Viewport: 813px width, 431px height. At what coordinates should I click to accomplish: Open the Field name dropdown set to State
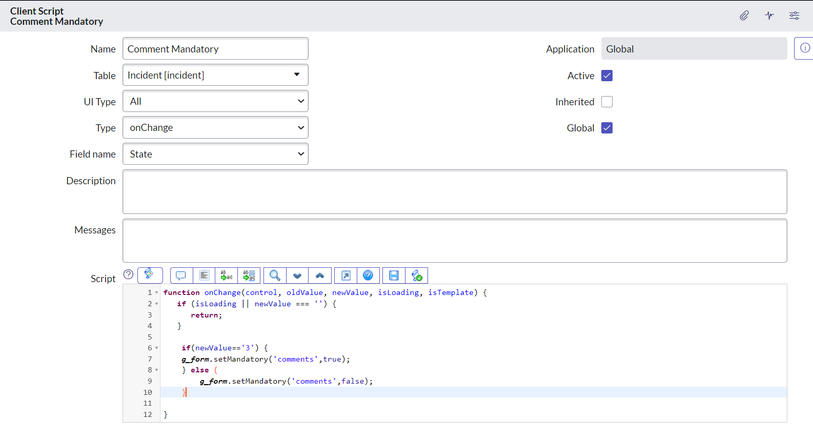coord(215,154)
